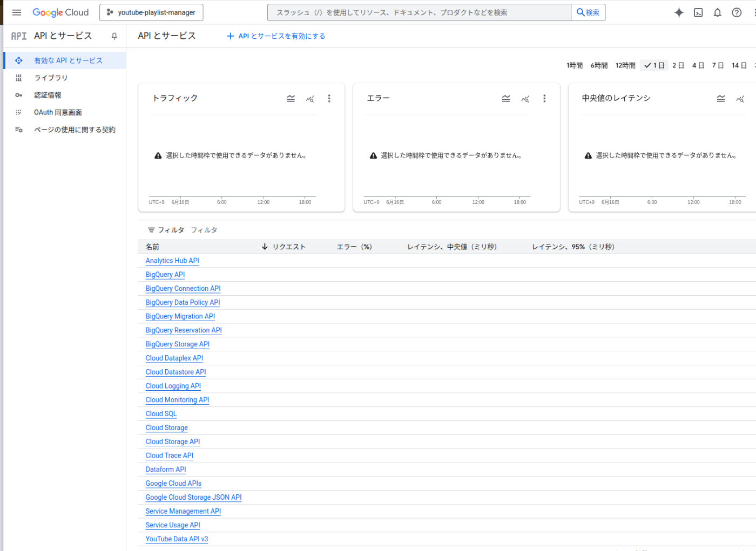Open BigQuery Connection API link
This screenshot has height=551, width=756.
(x=183, y=289)
